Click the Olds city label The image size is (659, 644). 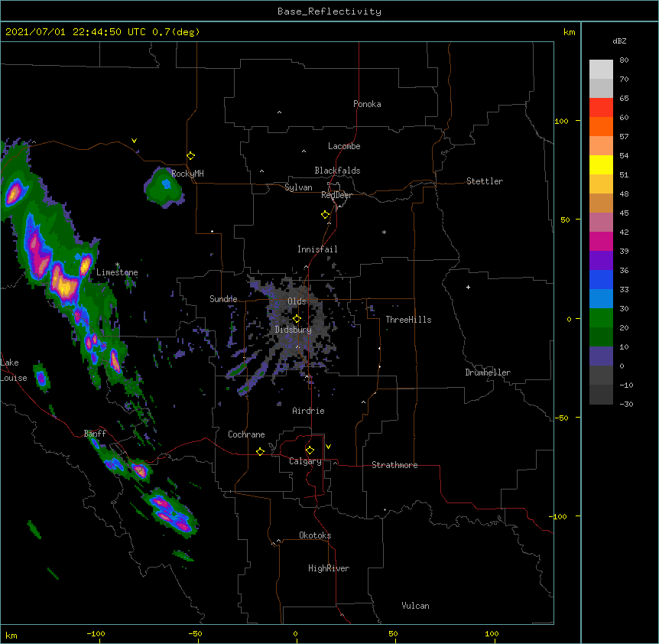(297, 301)
